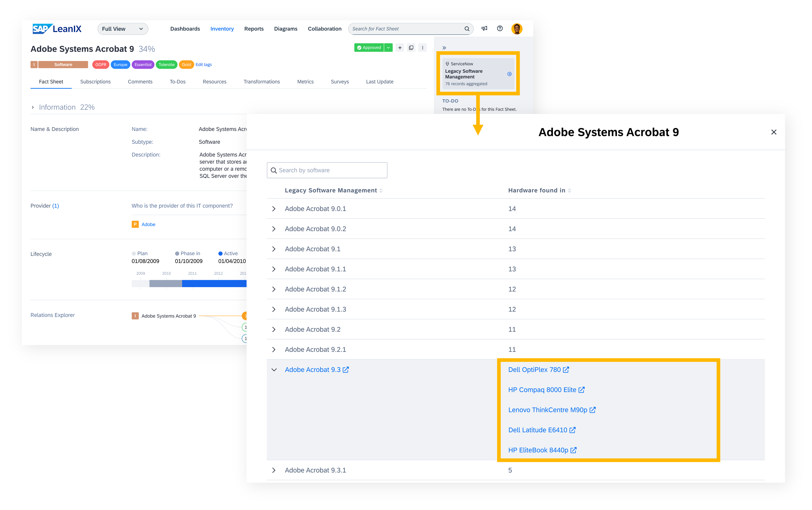Open the user profile avatar
The height and width of the screenshot is (510, 812).
[x=517, y=29]
